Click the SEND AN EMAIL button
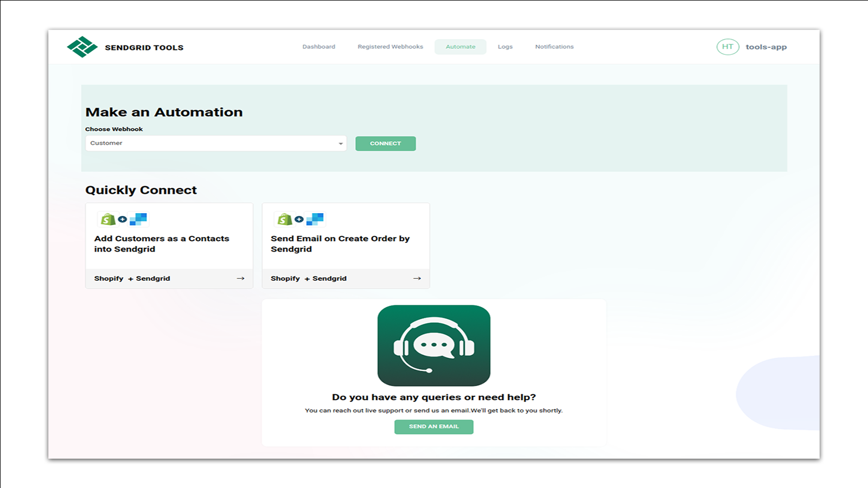 pos(433,427)
